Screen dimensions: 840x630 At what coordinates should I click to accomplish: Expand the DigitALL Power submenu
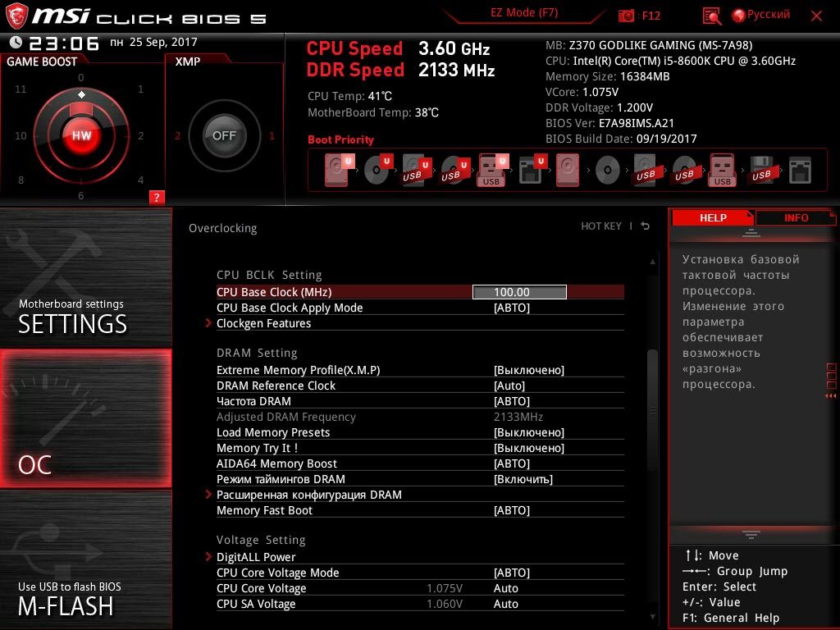(x=420, y=557)
